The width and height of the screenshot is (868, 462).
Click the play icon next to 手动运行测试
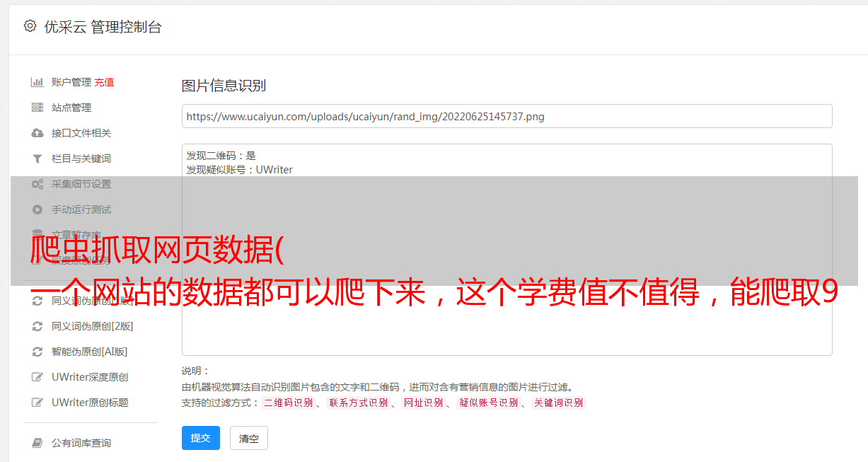tap(37, 209)
